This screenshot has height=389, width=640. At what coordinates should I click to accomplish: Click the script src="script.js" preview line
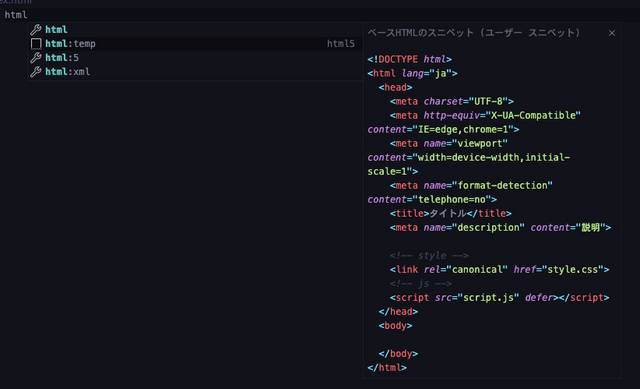tap(499, 298)
